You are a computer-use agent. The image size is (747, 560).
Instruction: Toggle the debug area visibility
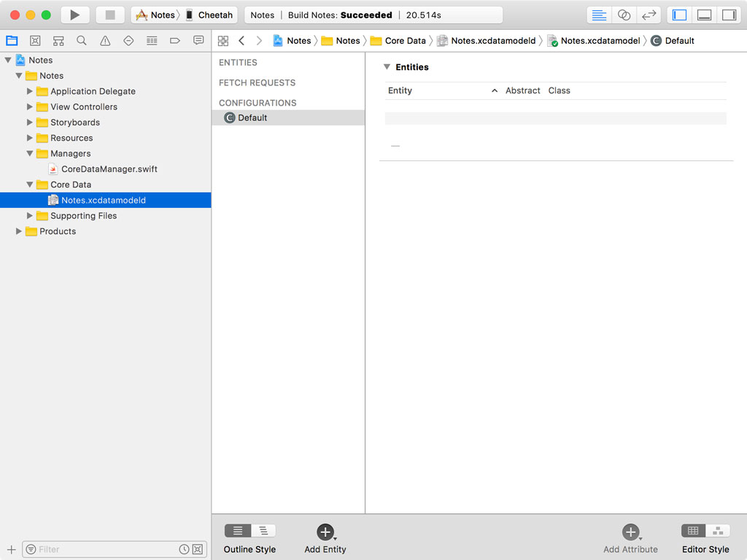coord(704,15)
